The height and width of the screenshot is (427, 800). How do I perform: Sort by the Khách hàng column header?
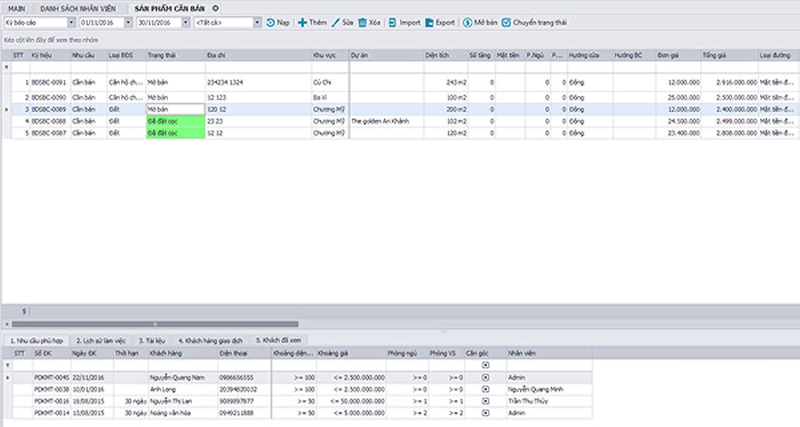pyautogui.click(x=183, y=353)
